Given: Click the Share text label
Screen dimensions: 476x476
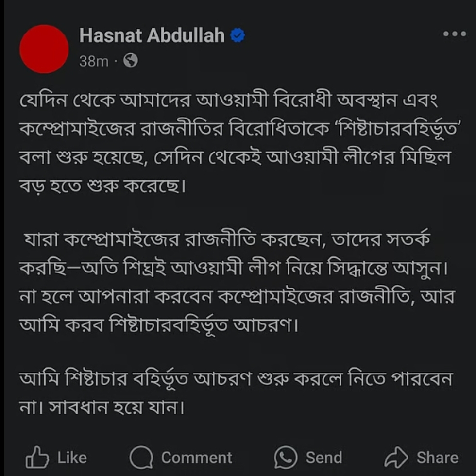Looking at the screenshot, I should pos(438,458).
